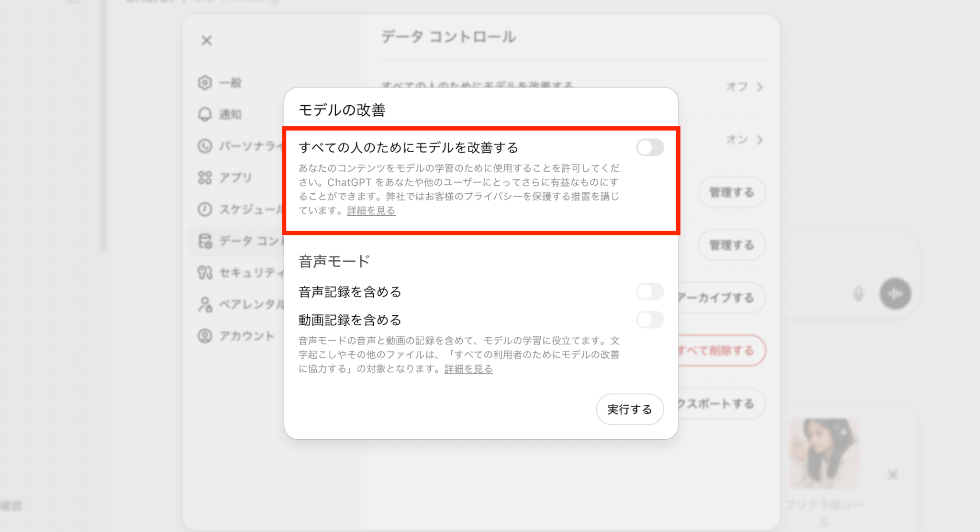Click the microphone icon in chat input
Screen dimensions: 980x532
[x=858, y=293]
